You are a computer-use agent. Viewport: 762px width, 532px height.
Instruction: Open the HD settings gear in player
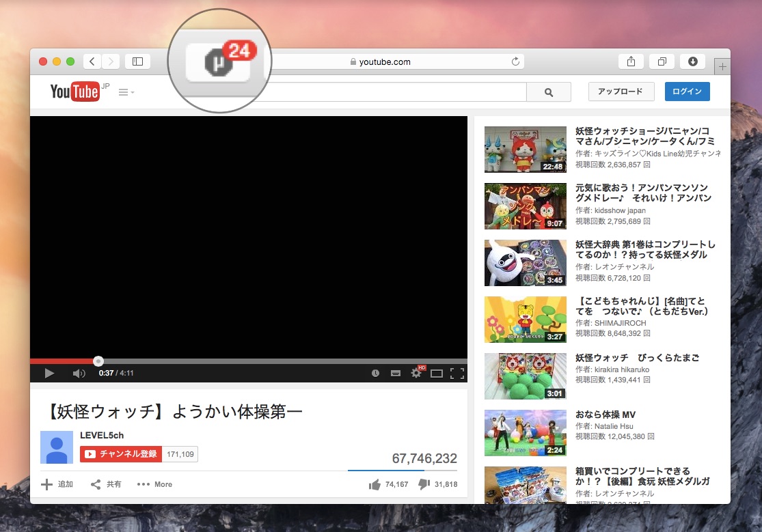418,372
